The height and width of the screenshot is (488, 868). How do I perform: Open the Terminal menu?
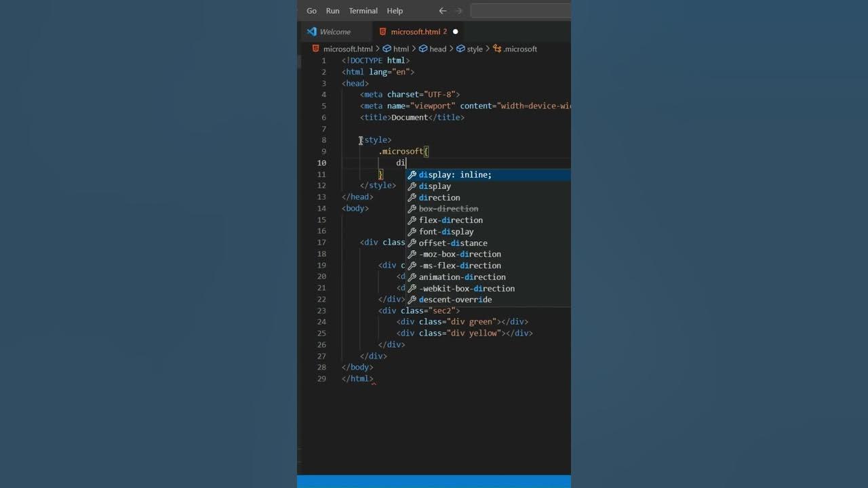[x=363, y=11]
